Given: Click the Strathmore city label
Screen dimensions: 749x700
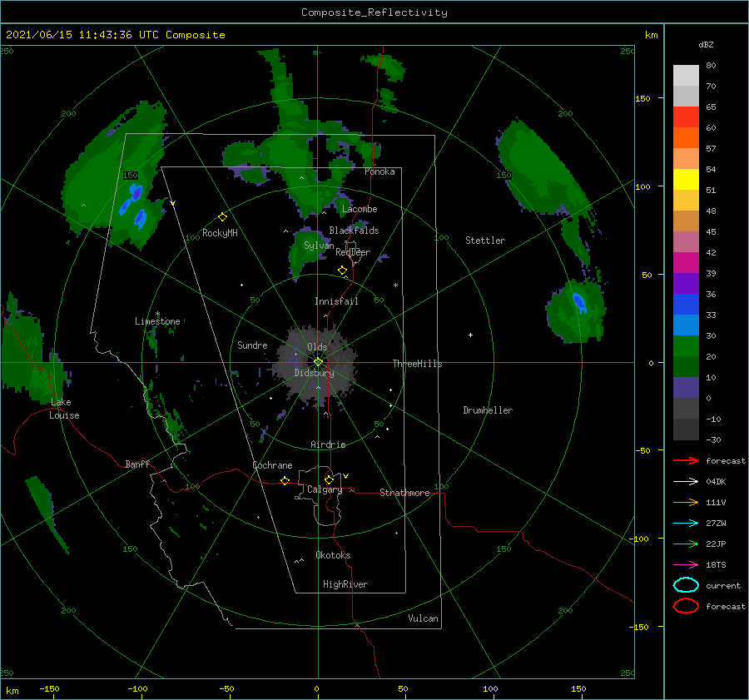Looking at the screenshot, I should tap(404, 493).
